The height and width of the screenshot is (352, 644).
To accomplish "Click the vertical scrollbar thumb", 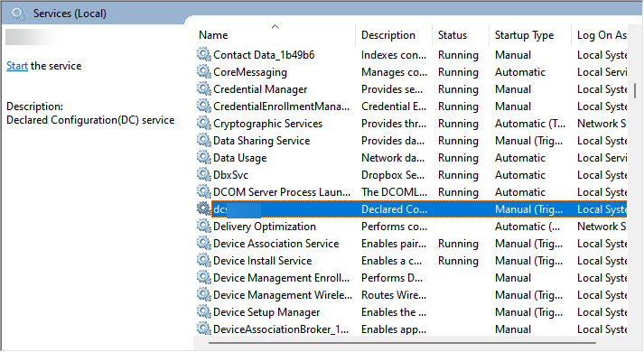I will coord(635,90).
